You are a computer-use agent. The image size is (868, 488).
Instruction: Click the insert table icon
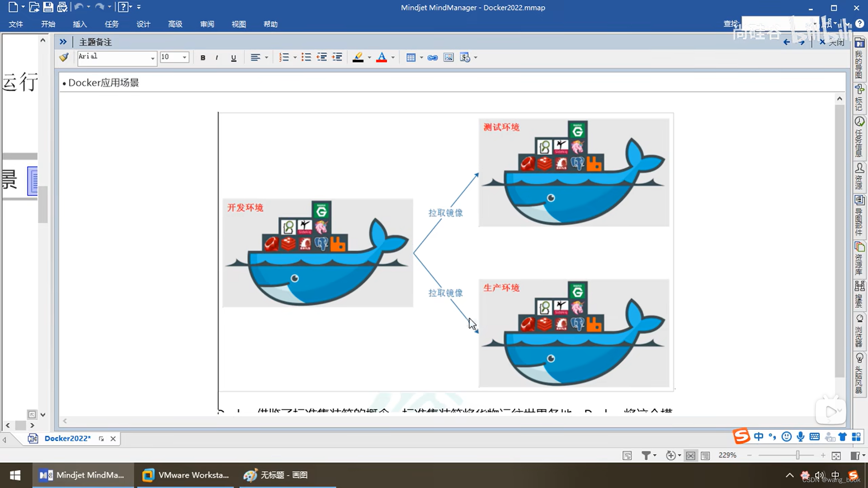click(411, 57)
